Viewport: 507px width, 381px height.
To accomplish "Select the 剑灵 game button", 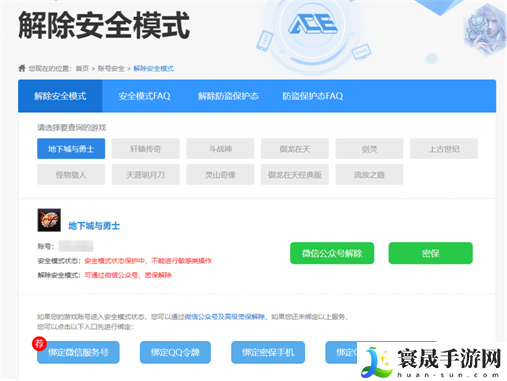I will point(369,149).
